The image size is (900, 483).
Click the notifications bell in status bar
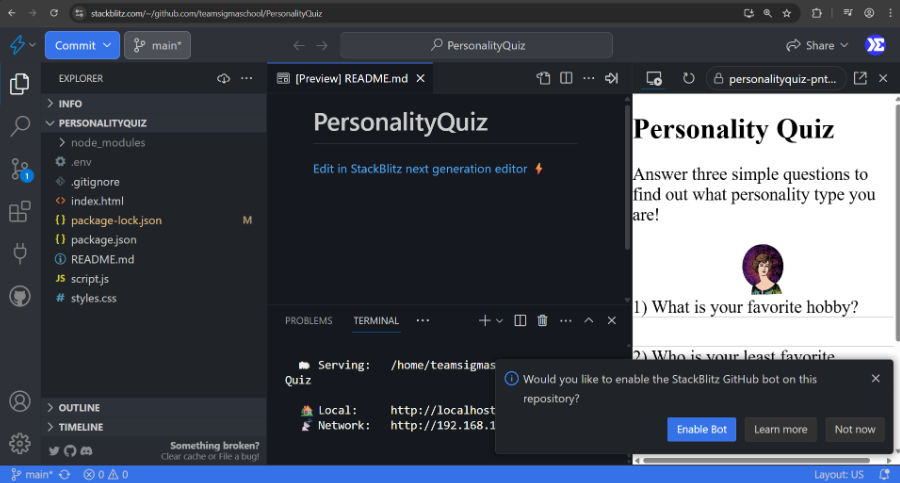[885, 474]
